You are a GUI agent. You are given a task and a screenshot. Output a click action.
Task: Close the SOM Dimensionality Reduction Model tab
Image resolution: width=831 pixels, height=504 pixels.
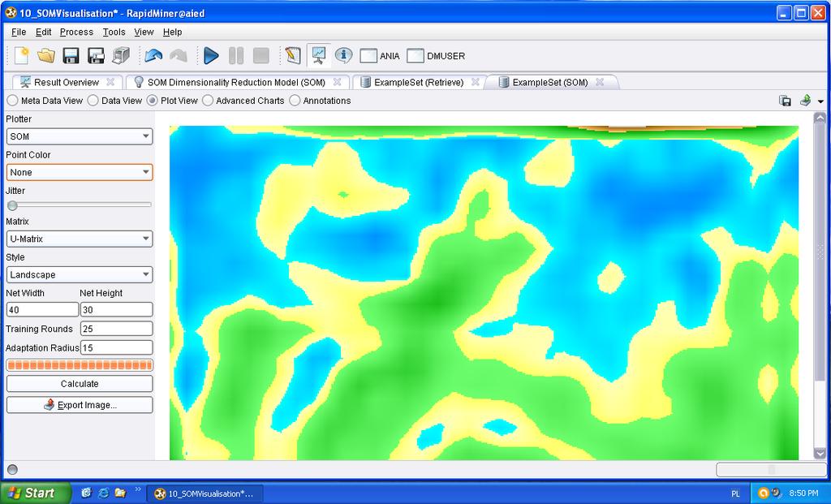pyautogui.click(x=337, y=82)
